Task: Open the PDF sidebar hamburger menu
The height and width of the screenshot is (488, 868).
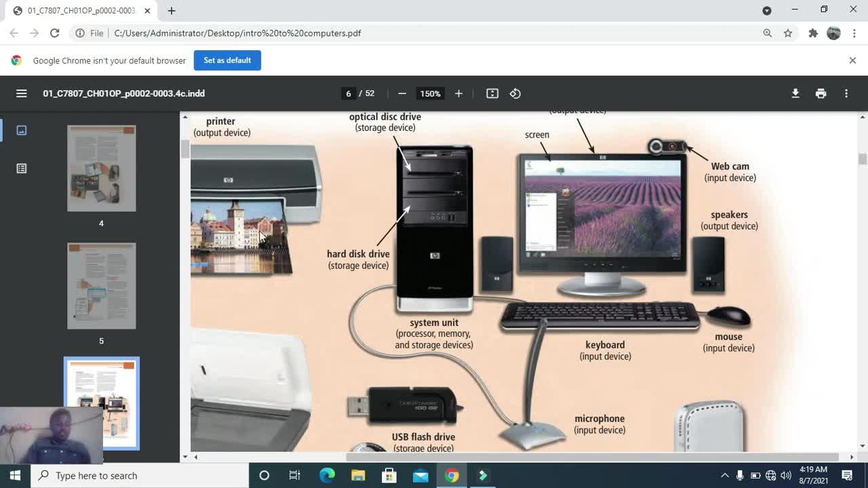Action: pyautogui.click(x=22, y=94)
